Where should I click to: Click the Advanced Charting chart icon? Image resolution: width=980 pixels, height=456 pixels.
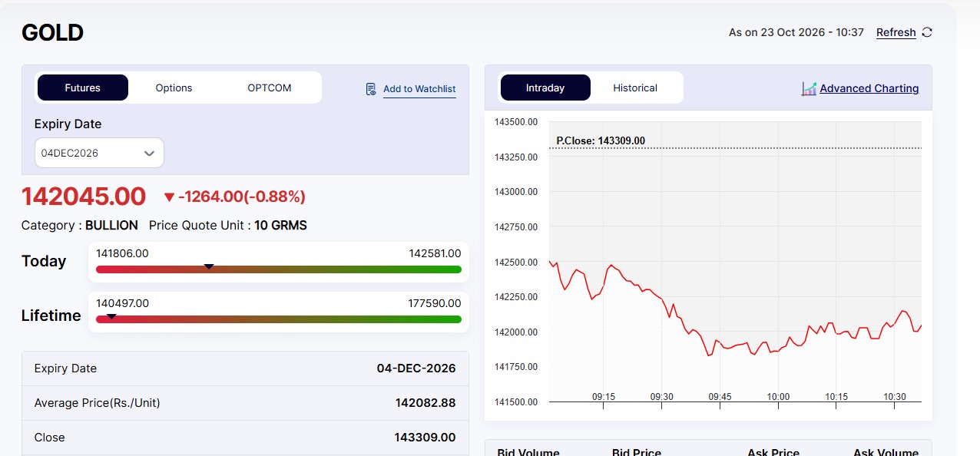click(x=809, y=88)
